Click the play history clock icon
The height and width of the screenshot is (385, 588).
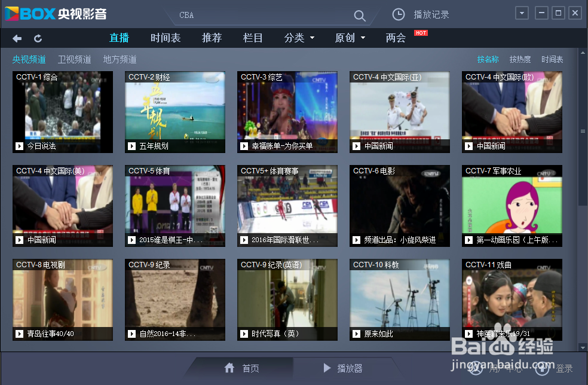coord(398,14)
